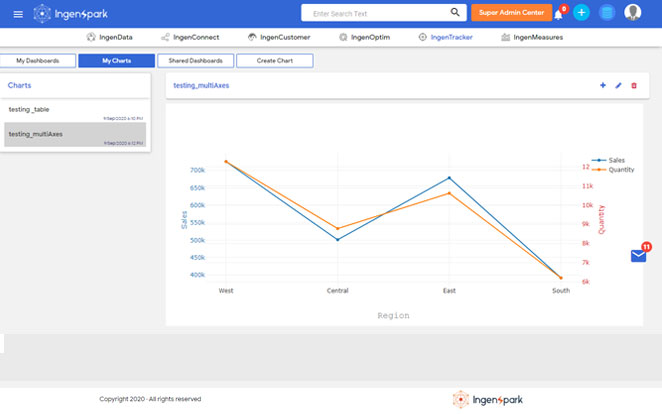Open the floating mail messages icon
The image size is (662, 414).
pyautogui.click(x=639, y=256)
